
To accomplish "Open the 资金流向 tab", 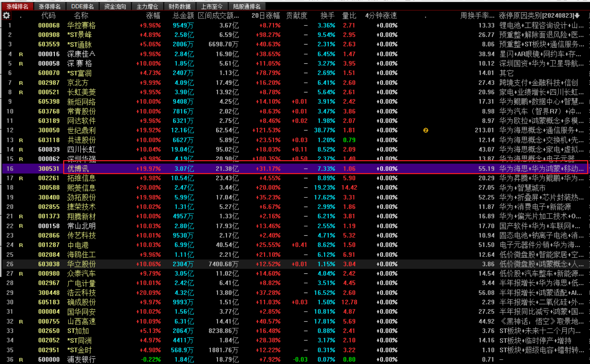I will pyautogui.click(x=115, y=6).
